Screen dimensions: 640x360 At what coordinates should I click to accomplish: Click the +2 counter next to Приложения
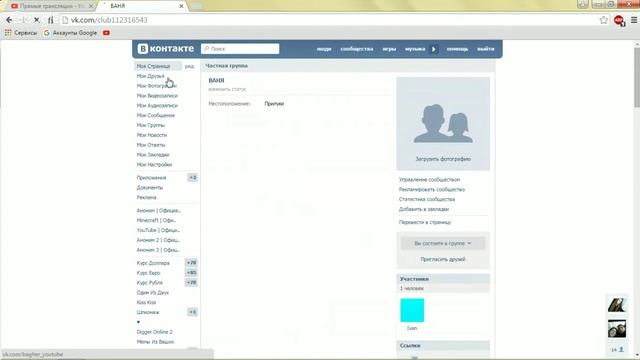click(192, 178)
